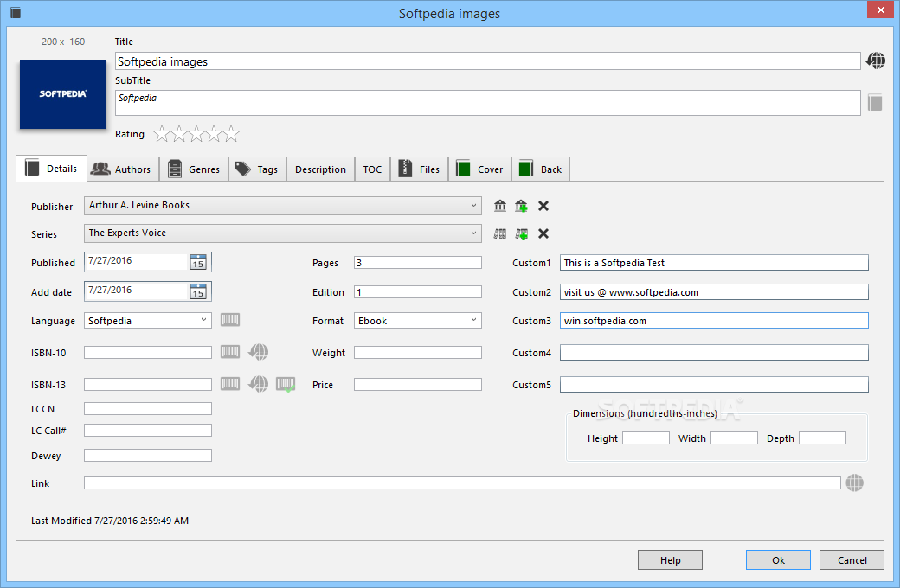The width and height of the screenshot is (900, 588).
Task: Add new publisher with green plus building icon
Action: [x=521, y=206]
